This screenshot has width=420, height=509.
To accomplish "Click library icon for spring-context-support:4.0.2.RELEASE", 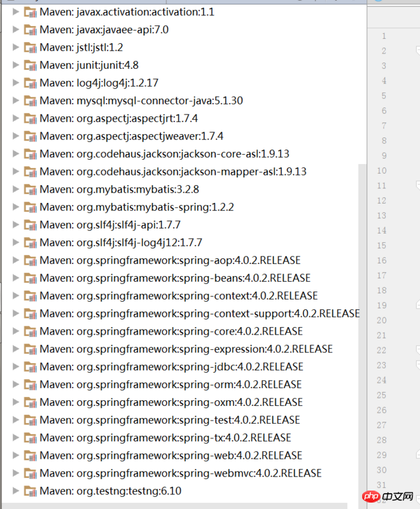I will pyautogui.click(x=30, y=314).
